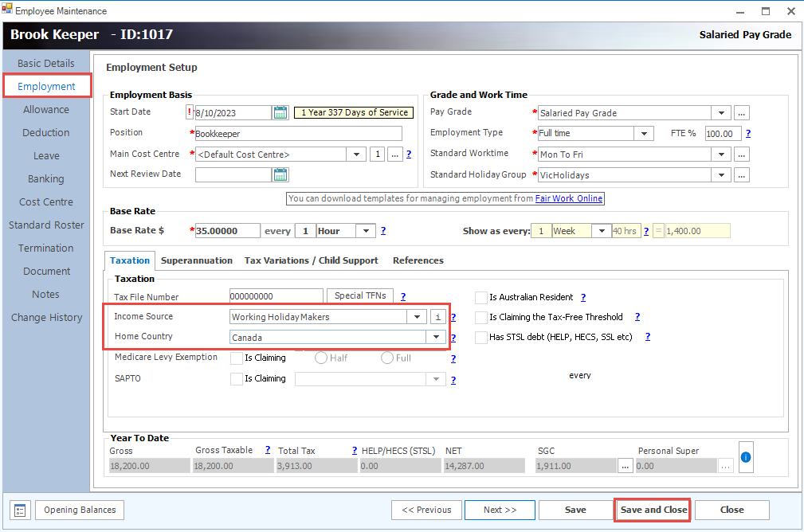Click the blue Year To Date info icon
Image resolution: width=804 pixels, height=532 pixels.
coord(746,457)
